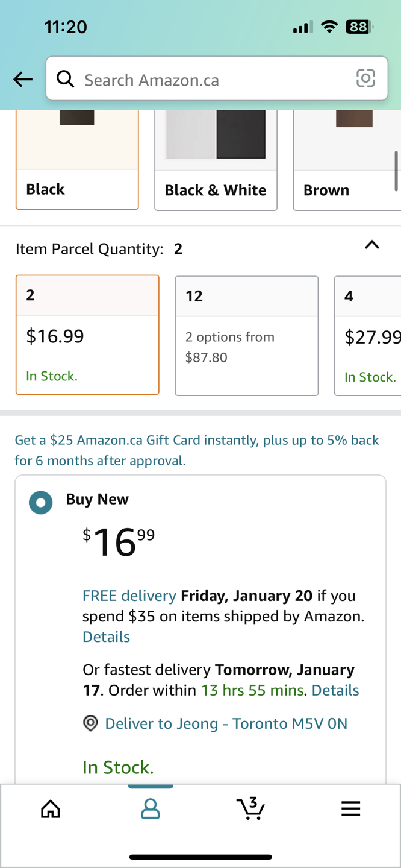This screenshot has height=868, width=401.
Task: Open Details link under FREE delivery
Action: point(106,637)
